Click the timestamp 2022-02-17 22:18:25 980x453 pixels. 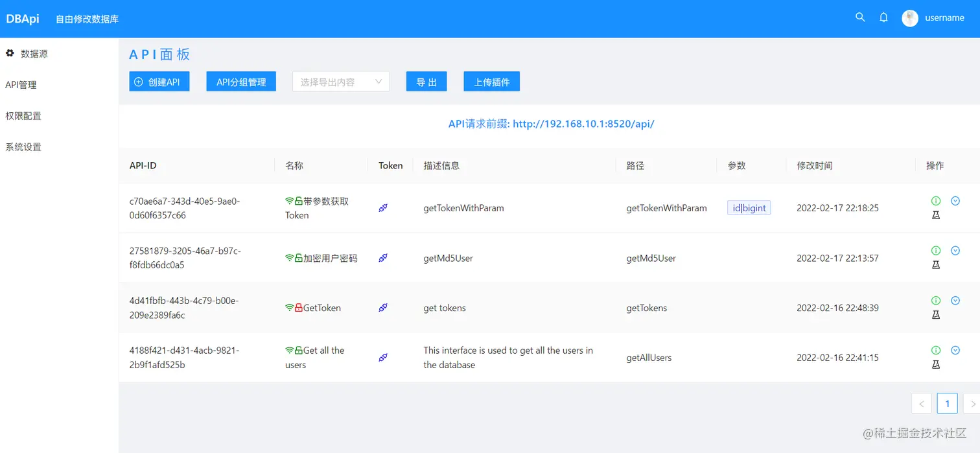coord(837,208)
